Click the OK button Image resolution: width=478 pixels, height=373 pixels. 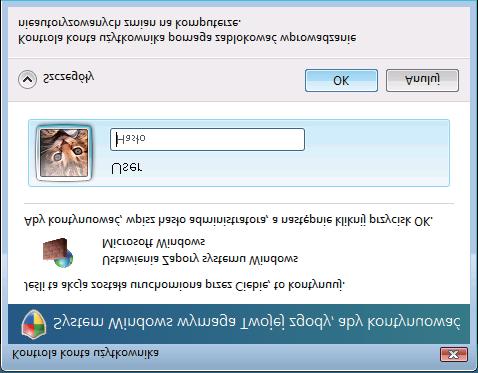(x=341, y=81)
